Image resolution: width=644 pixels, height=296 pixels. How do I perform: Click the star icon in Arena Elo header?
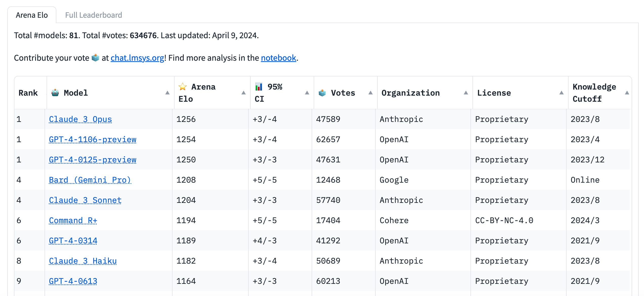[183, 87]
